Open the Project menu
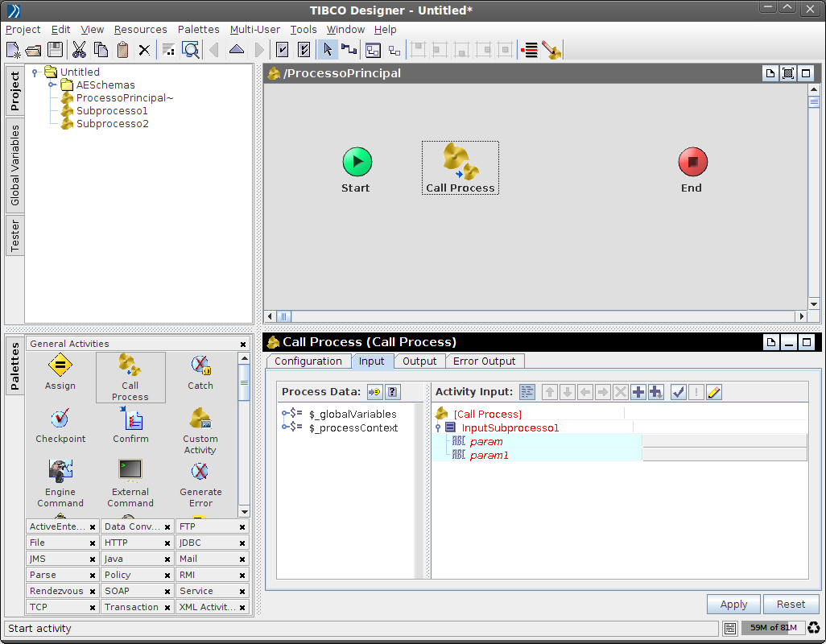This screenshot has width=826, height=644. click(23, 30)
